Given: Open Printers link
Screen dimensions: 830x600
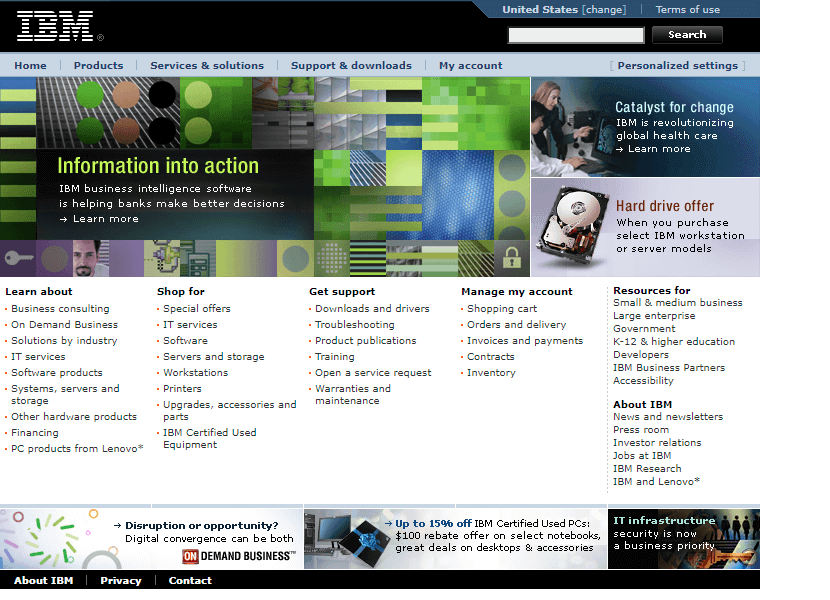Looking at the screenshot, I should tap(182, 388).
